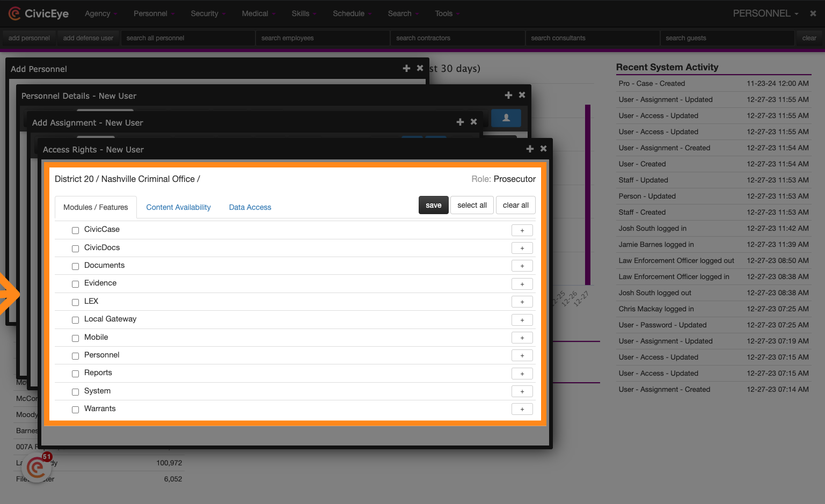The height and width of the screenshot is (504, 825).
Task: Click the plus icon on Add Assignment window
Action: tap(460, 122)
